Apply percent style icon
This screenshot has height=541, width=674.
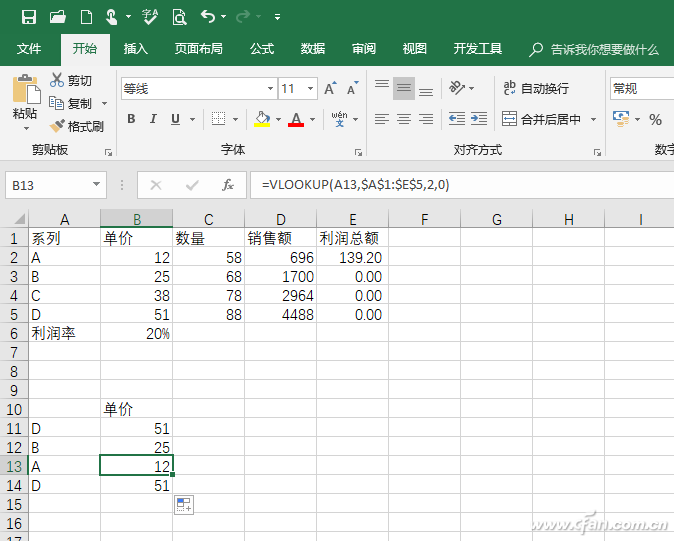(656, 119)
